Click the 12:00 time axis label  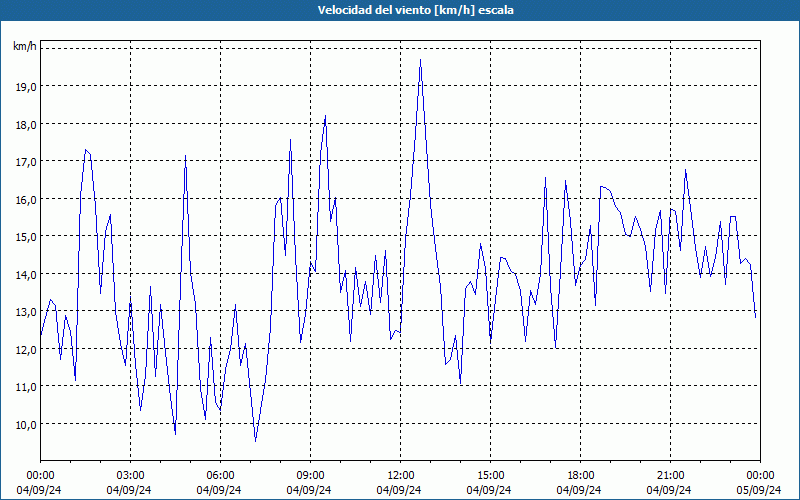click(x=401, y=476)
